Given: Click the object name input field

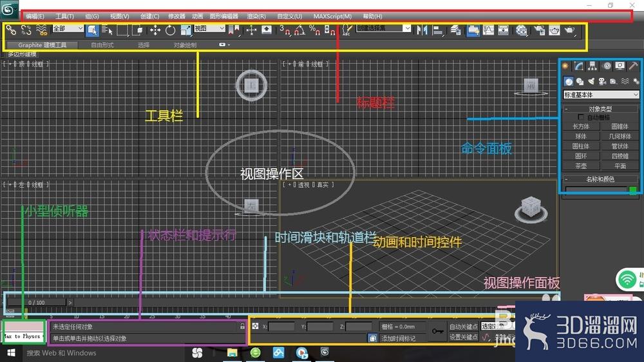Looking at the screenshot, I should (596, 189).
